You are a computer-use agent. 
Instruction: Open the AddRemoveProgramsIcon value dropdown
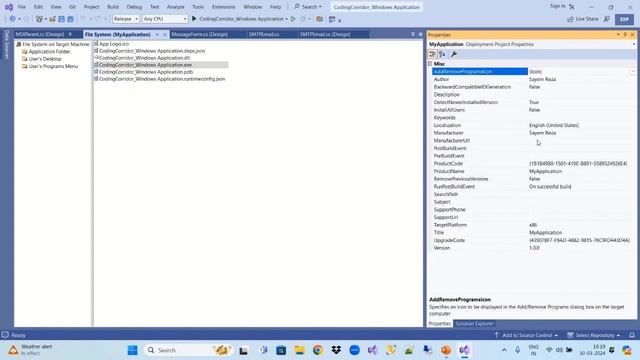click(x=633, y=71)
